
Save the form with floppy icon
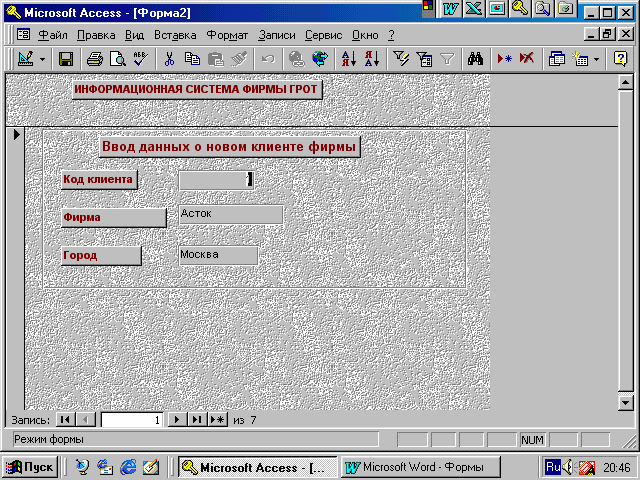pyautogui.click(x=66, y=59)
